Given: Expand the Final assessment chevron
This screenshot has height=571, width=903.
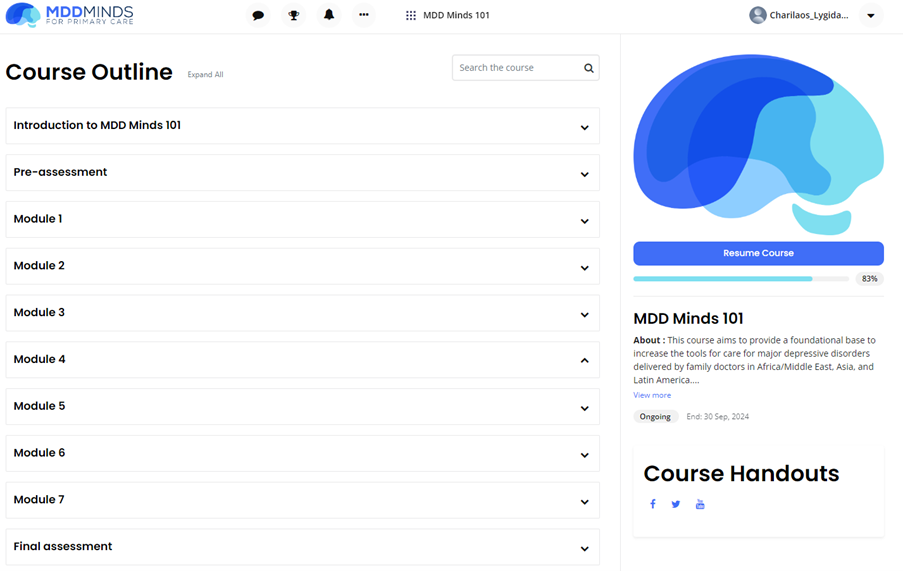Looking at the screenshot, I should click(x=585, y=549).
